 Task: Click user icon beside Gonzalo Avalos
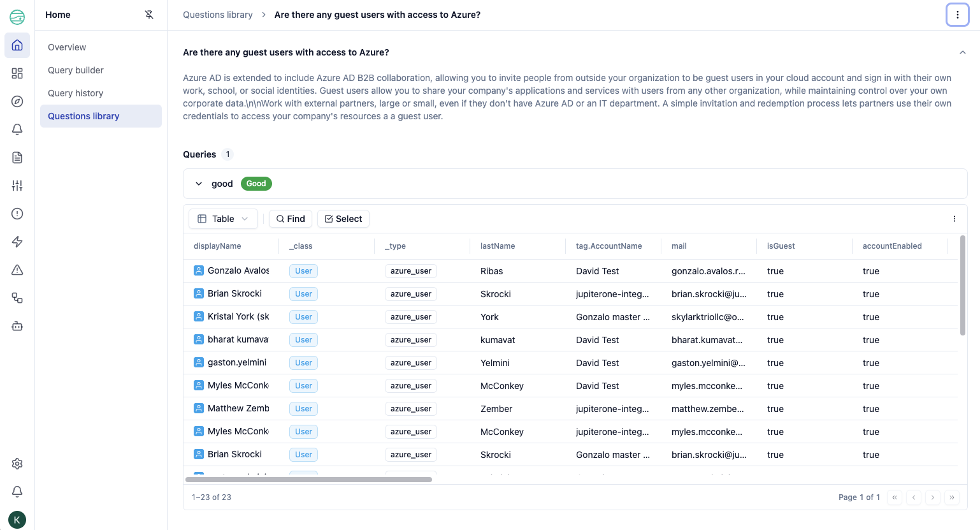click(x=199, y=270)
